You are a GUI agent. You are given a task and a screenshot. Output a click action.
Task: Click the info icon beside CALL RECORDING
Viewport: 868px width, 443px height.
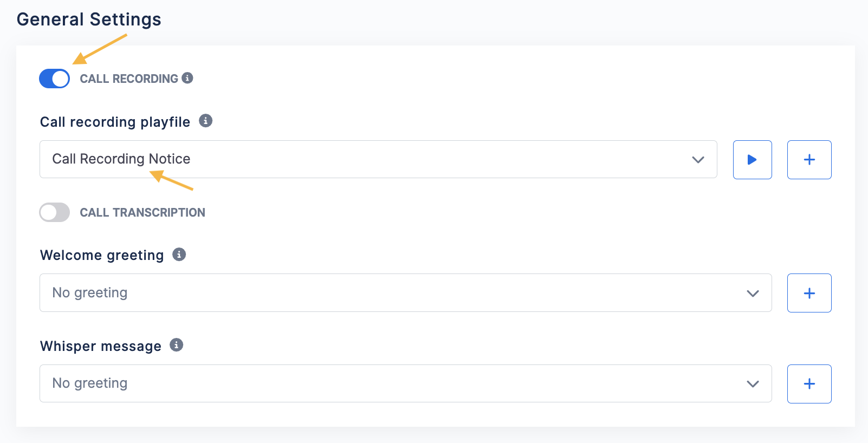tap(187, 78)
